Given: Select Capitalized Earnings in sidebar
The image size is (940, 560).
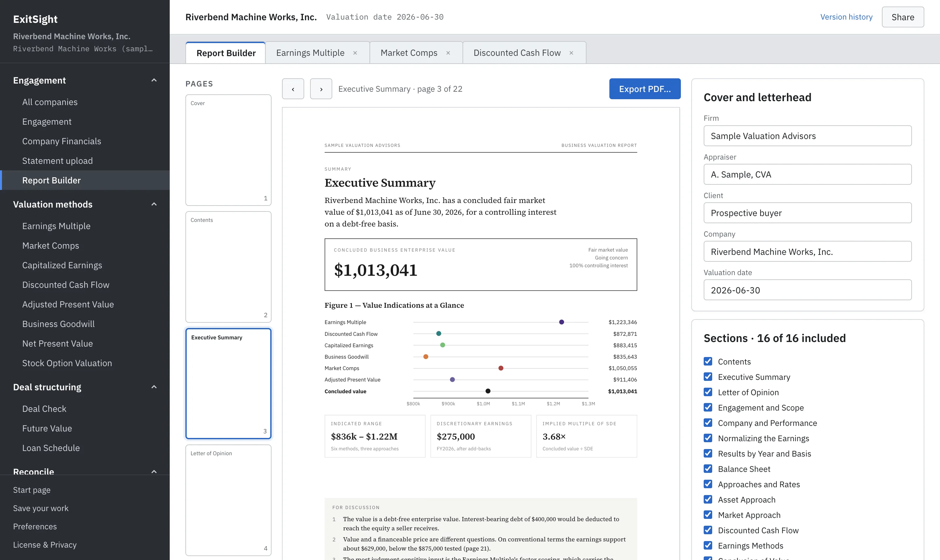Looking at the screenshot, I should [85, 265].
